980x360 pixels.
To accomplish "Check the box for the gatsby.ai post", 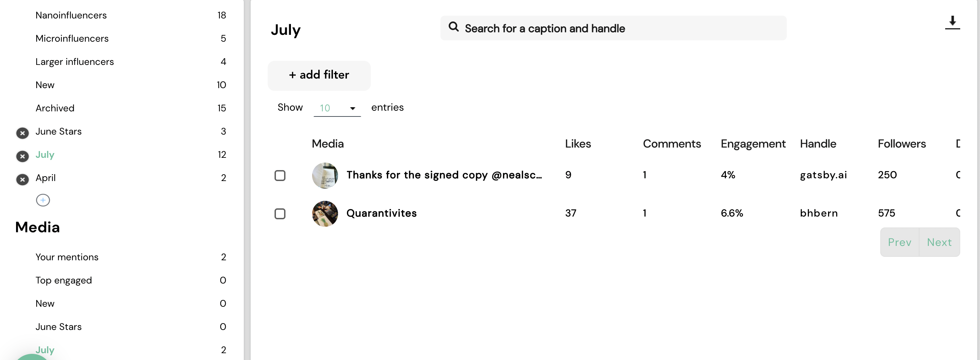I will coord(280,176).
